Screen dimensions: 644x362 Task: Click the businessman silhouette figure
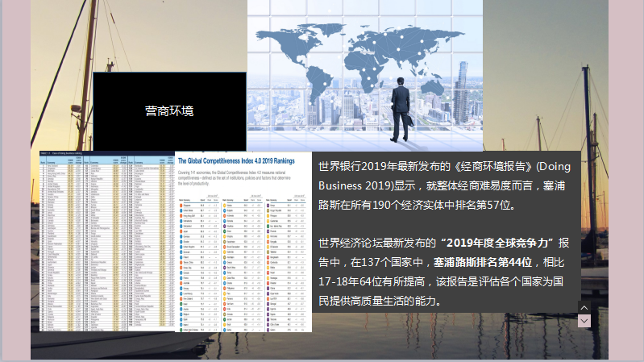pyautogui.click(x=401, y=106)
